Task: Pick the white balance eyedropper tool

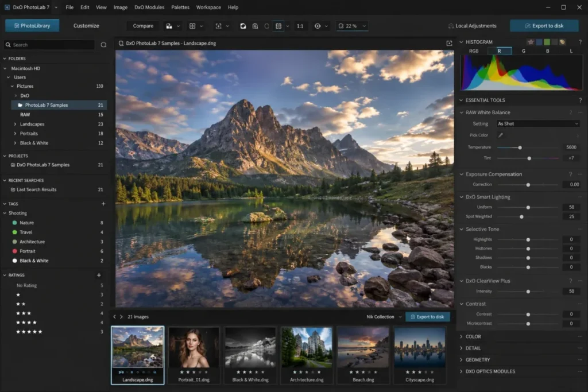Action: (x=501, y=135)
